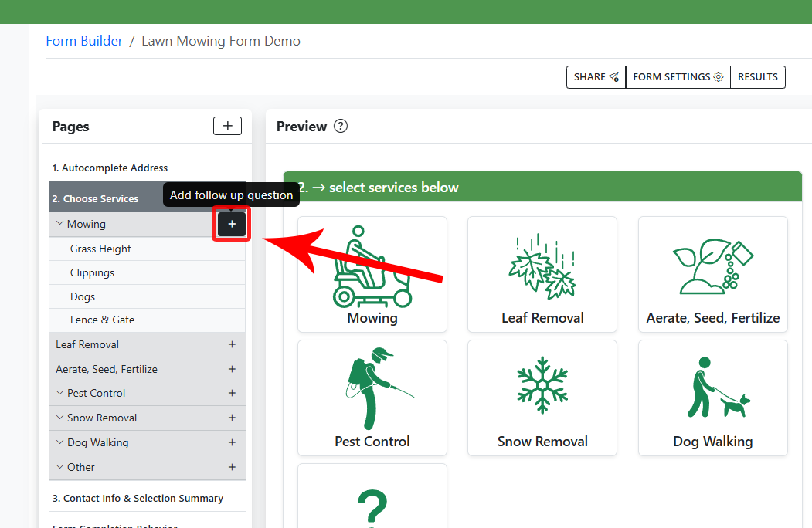
Task: Open the Clippings follow-up question
Action: click(x=147, y=272)
